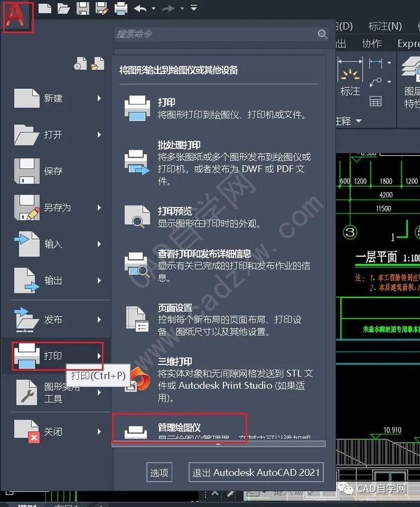Click the AutoCAD application menu button
This screenshot has width=420, height=507.
pyautogui.click(x=18, y=17)
